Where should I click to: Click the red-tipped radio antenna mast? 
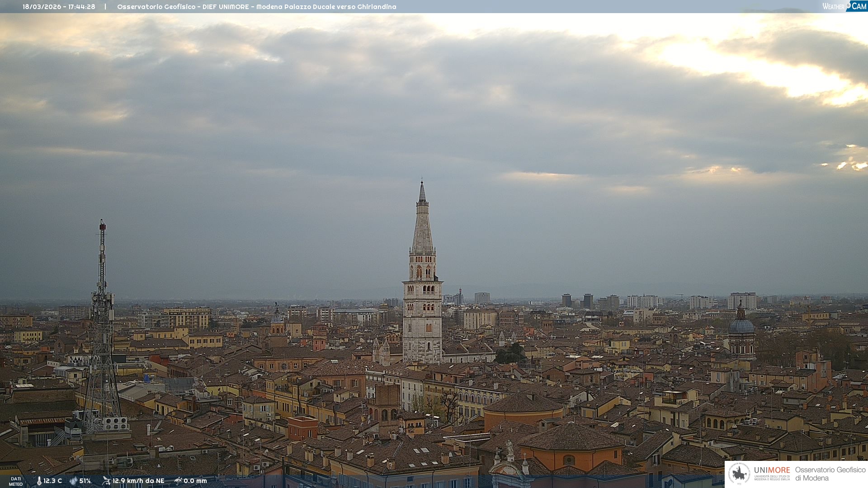(x=102, y=253)
